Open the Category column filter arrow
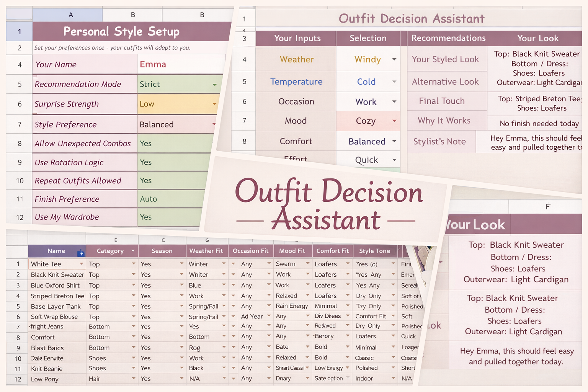The height and width of the screenshot is (392, 588). click(133, 251)
